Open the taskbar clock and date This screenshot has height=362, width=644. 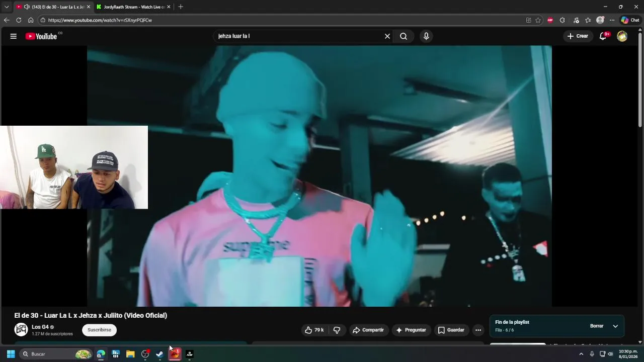[628, 354]
